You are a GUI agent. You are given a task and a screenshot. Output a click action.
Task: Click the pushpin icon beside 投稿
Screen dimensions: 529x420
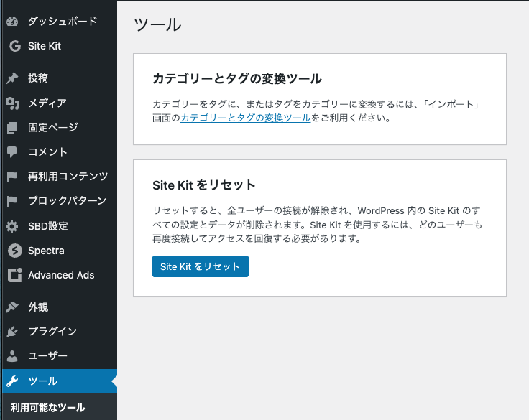(12, 78)
